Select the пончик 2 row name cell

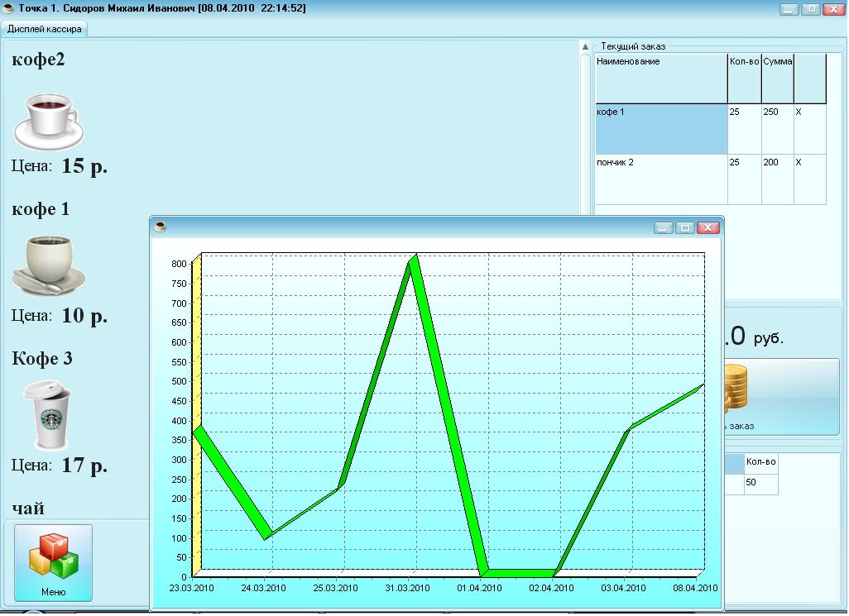[x=660, y=179]
